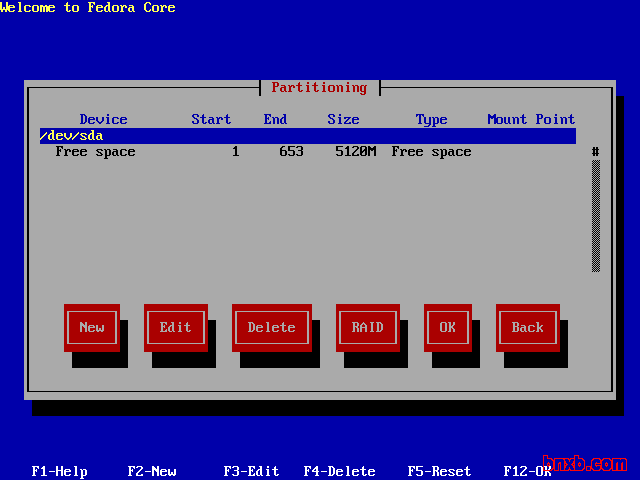Click the Device column header
Screen dimensions: 640x480
[x=104, y=119]
